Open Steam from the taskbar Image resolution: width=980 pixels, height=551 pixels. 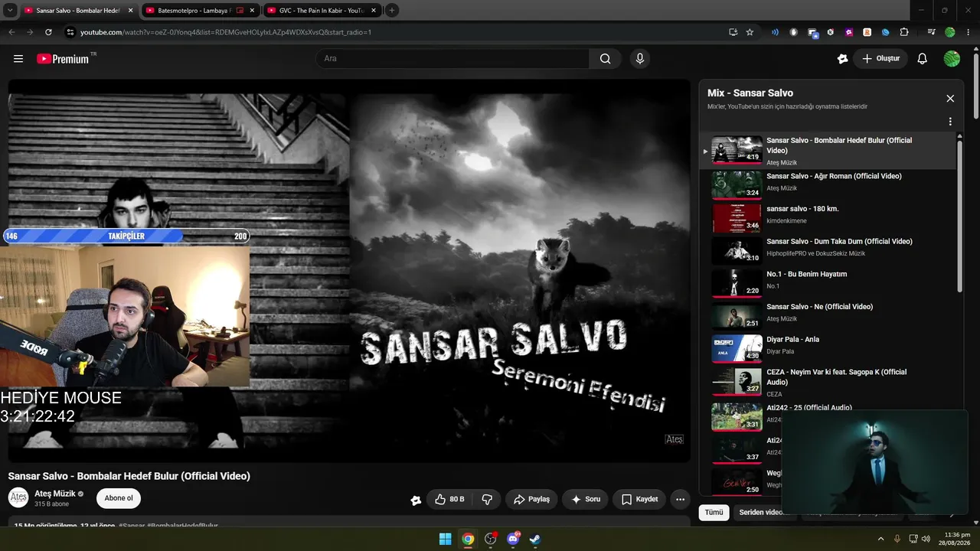535,540
